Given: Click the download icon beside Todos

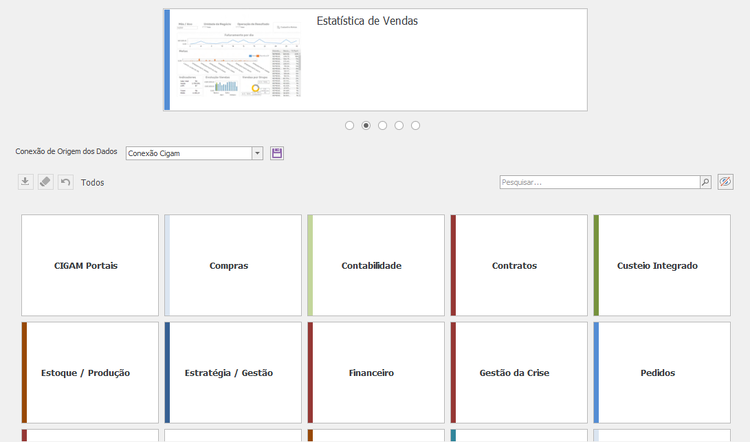Looking at the screenshot, I should [x=25, y=182].
